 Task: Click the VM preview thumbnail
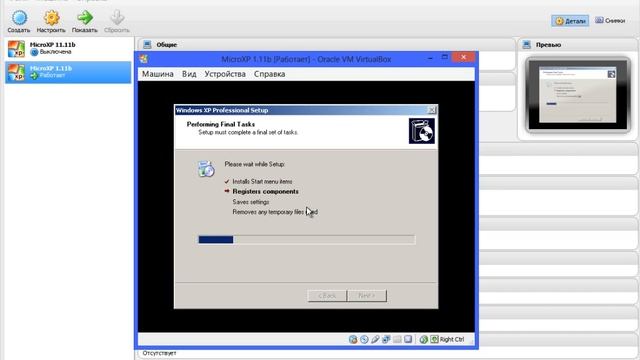(578, 95)
